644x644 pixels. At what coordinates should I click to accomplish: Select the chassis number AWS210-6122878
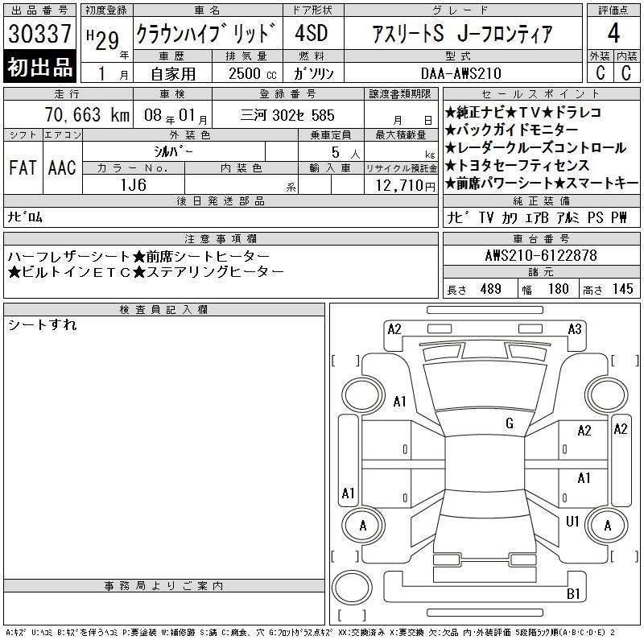pos(541,255)
